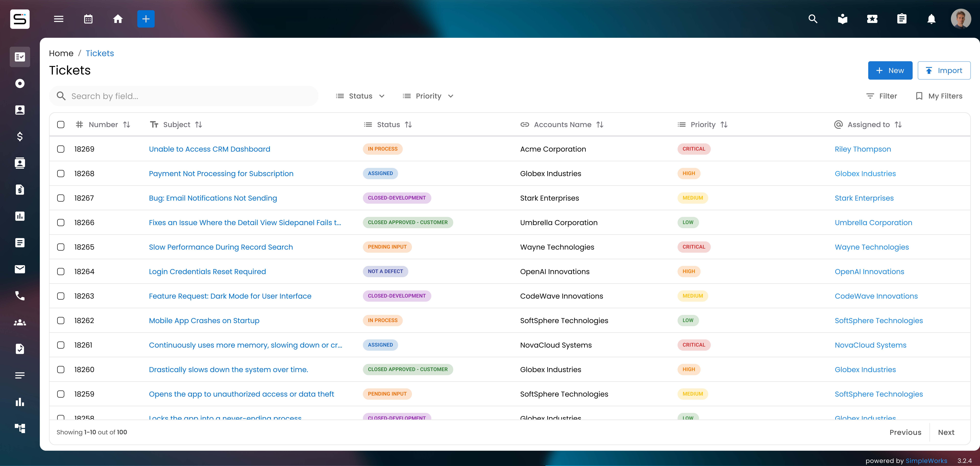Select the checkbox for ticket 18269

click(61, 149)
